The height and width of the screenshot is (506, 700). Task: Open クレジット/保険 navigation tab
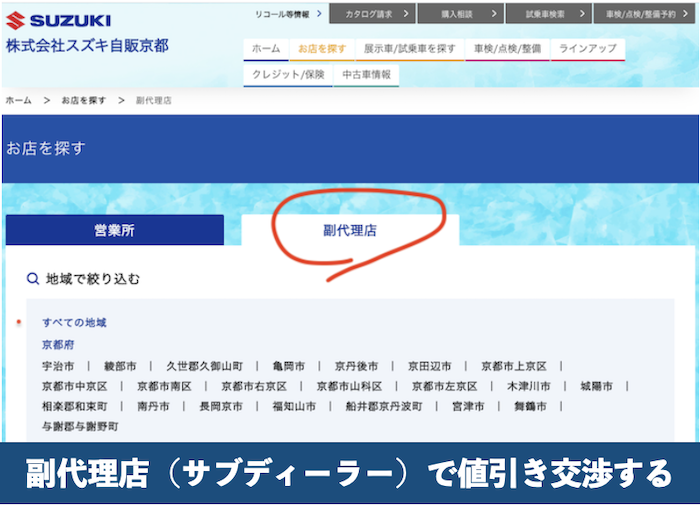coord(288,75)
